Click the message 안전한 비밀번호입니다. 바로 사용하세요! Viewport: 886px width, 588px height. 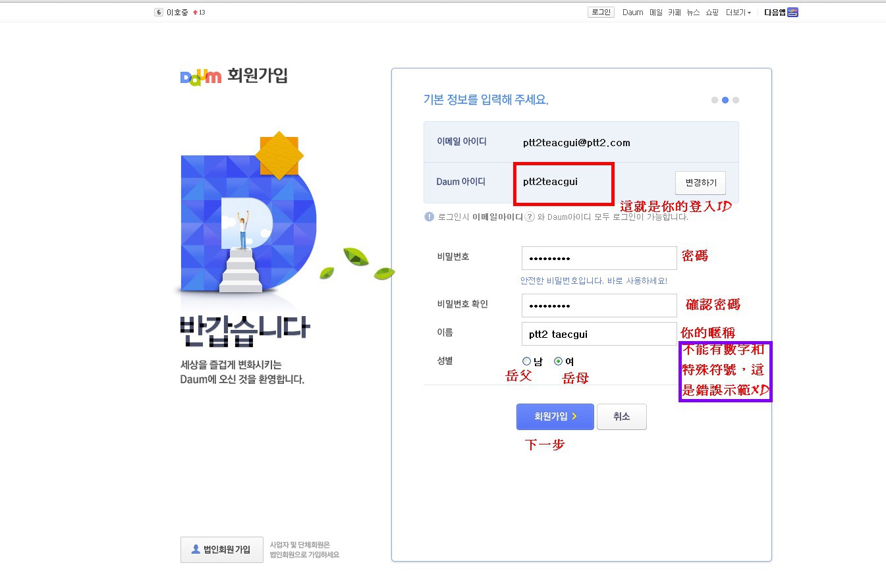coord(594,281)
